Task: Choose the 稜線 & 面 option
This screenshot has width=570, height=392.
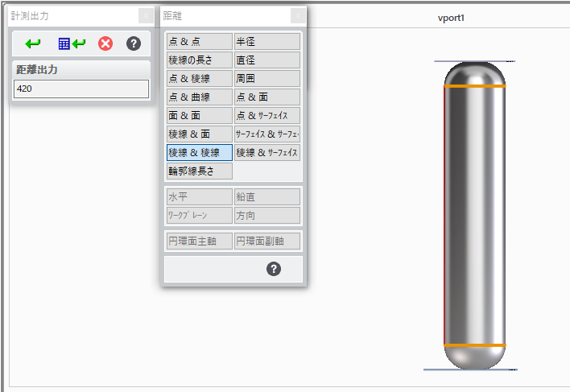Action: [199, 134]
